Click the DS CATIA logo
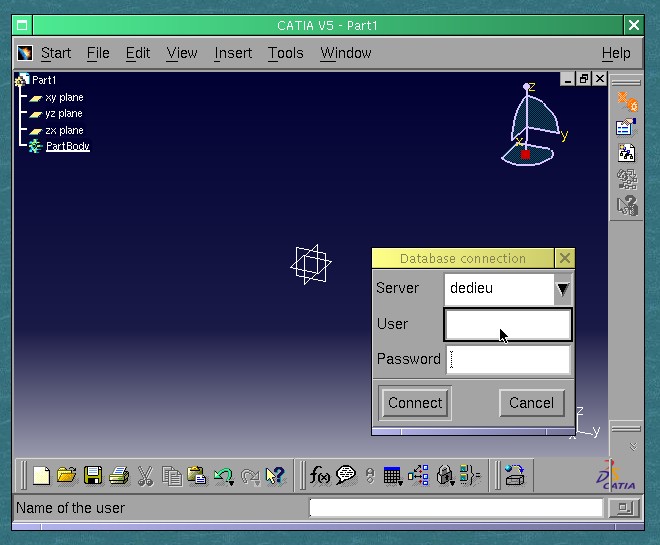660x545 pixels. tap(616, 476)
